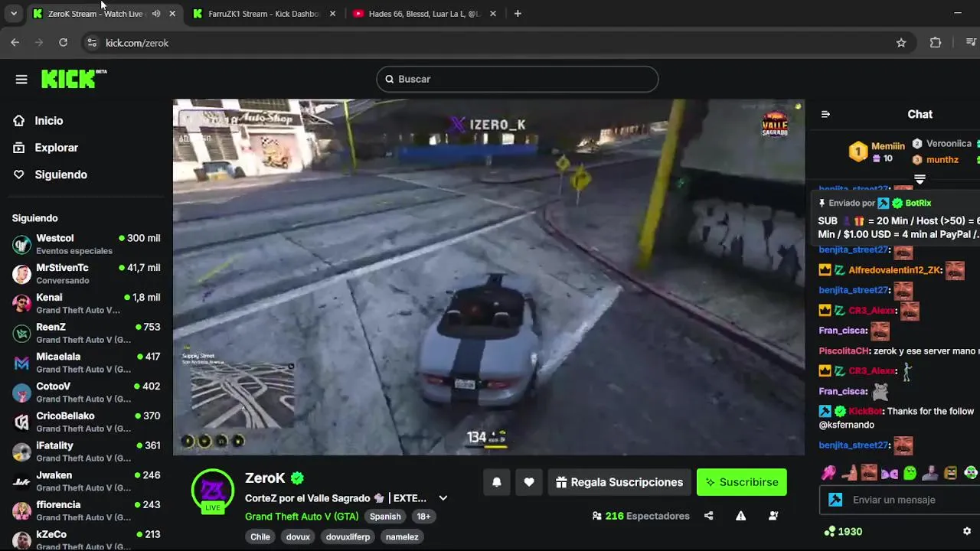Click munthz in the leaderboard
This screenshot has width=980, height=551.
936,160
